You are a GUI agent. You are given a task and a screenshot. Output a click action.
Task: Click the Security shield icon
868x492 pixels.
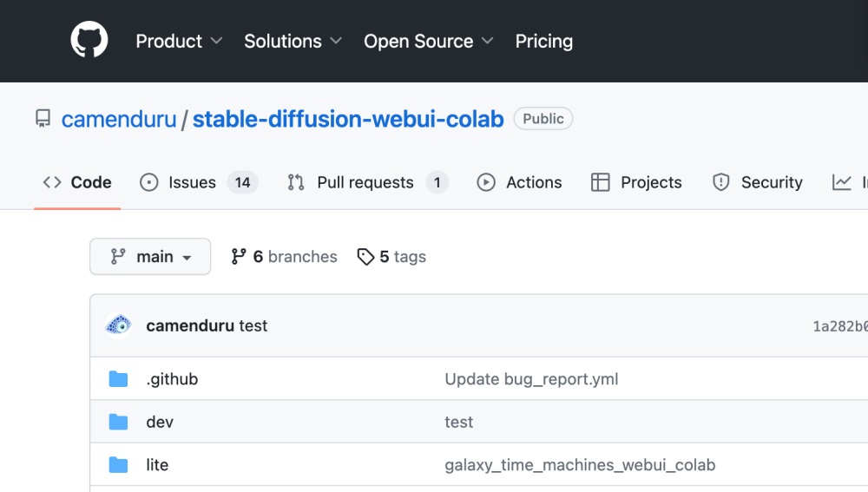(720, 182)
